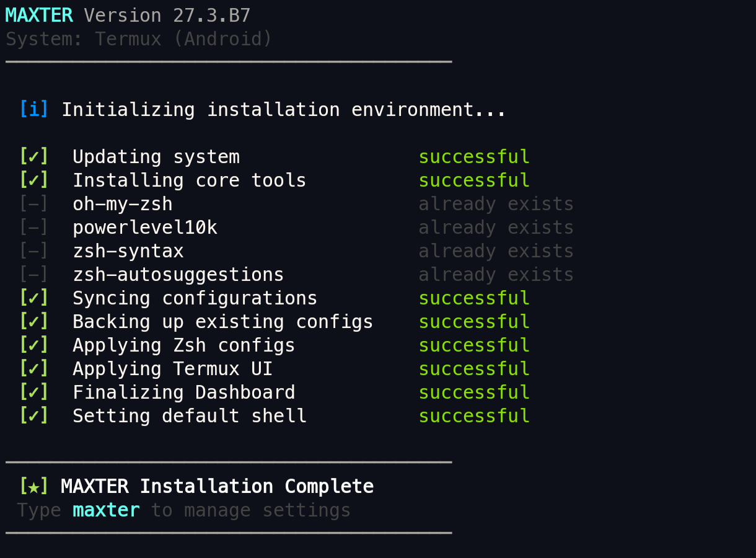Select the MAXTER title text

[x=39, y=15]
